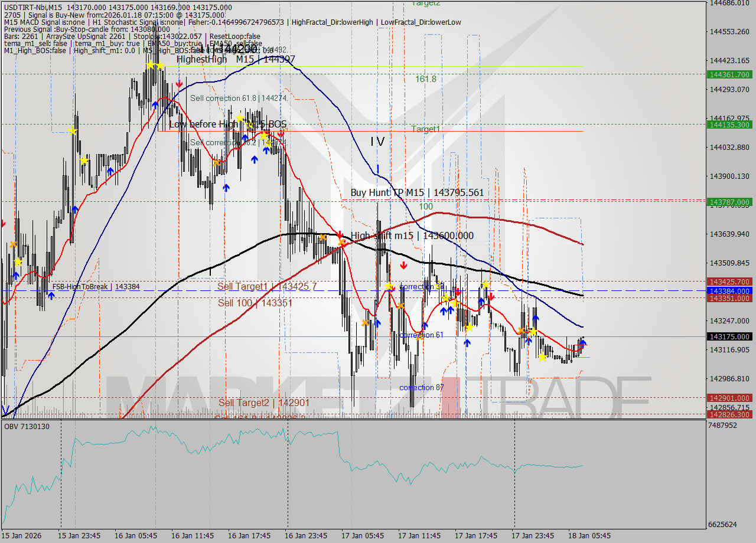Click the blue dashed line at 143384

click(354, 291)
